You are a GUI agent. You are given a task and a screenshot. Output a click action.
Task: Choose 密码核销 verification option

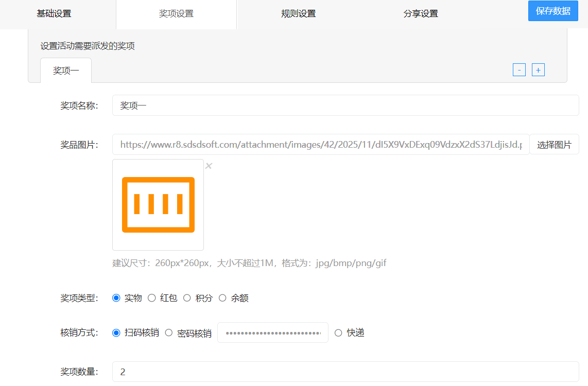coord(169,333)
